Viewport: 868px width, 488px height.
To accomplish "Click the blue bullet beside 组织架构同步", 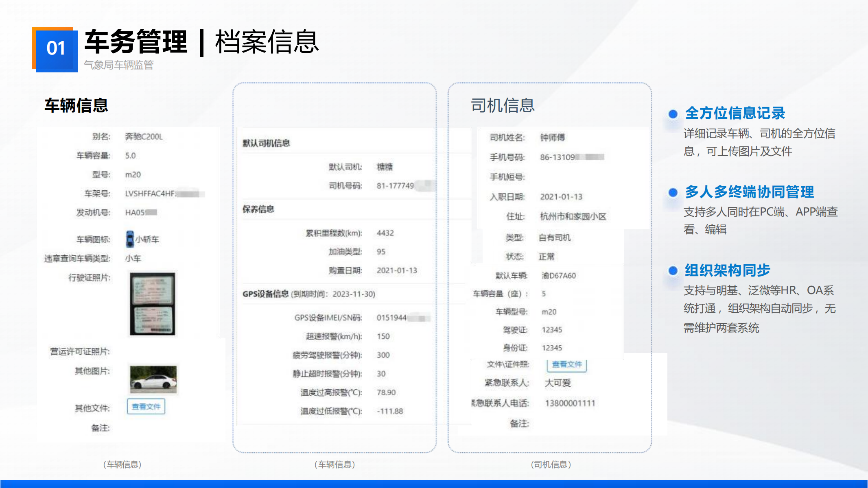I will [673, 270].
